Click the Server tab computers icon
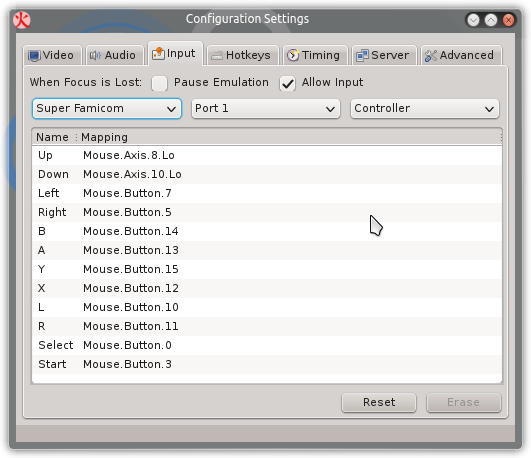Image resolution: width=531 pixels, height=458 pixels. coord(362,56)
